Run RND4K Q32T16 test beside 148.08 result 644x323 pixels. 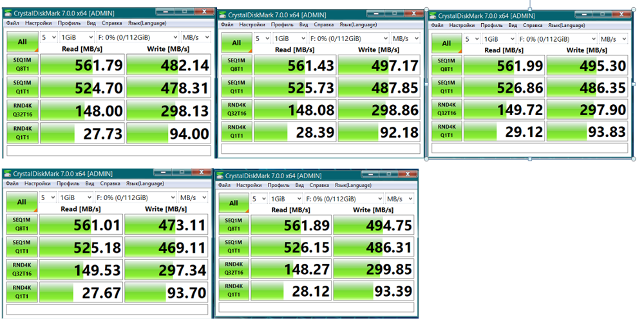point(236,109)
